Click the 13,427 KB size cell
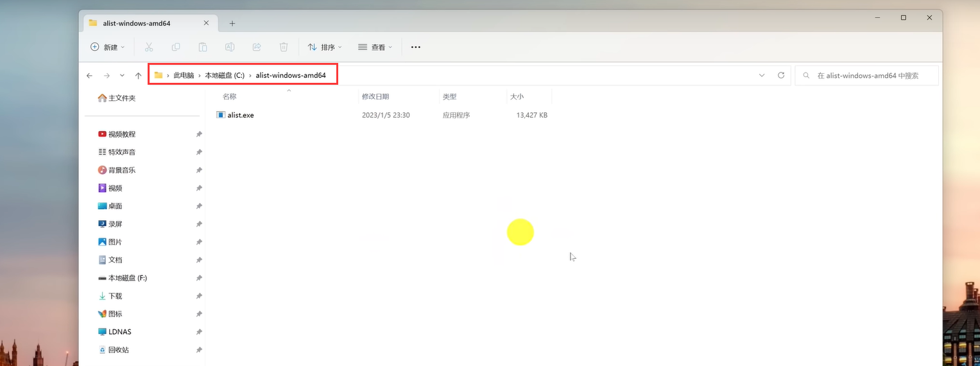The height and width of the screenshot is (366, 980). coord(532,115)
